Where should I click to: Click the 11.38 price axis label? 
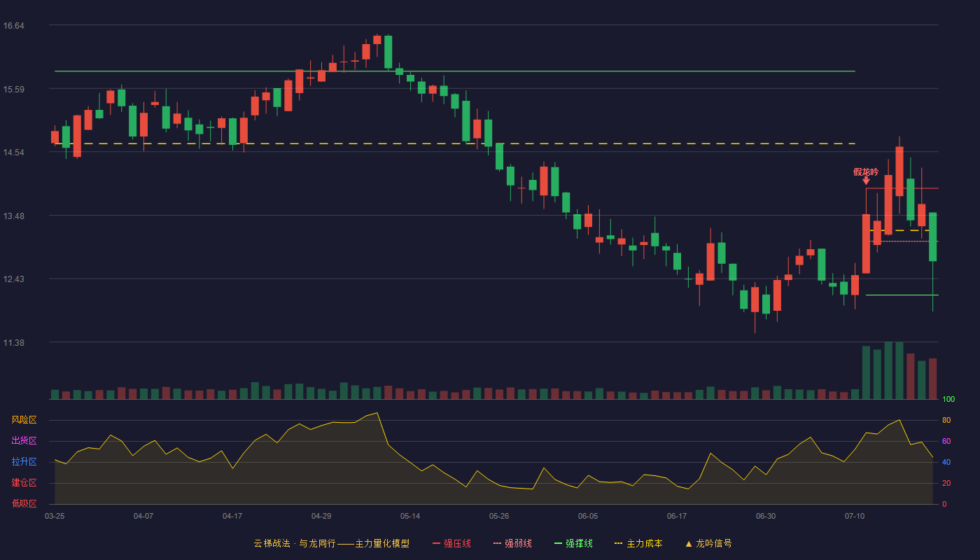coord(14,342)
